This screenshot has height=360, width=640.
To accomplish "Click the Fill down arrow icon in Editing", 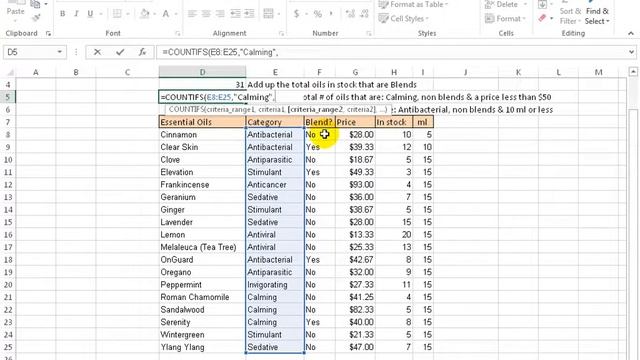I will click(542, 4).
